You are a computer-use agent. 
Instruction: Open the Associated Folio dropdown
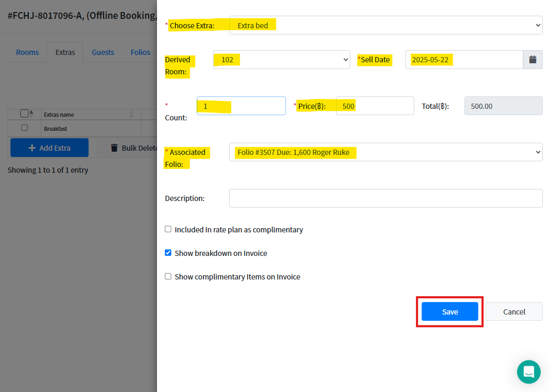tap(385, 152)
